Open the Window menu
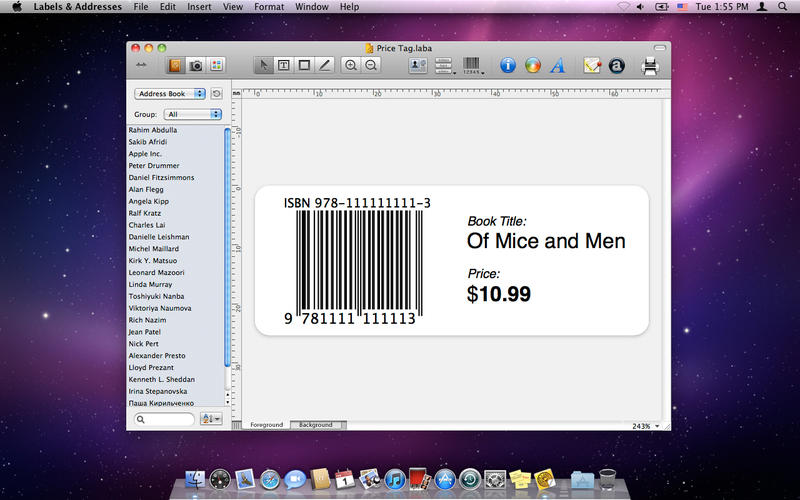 [312, 7]
